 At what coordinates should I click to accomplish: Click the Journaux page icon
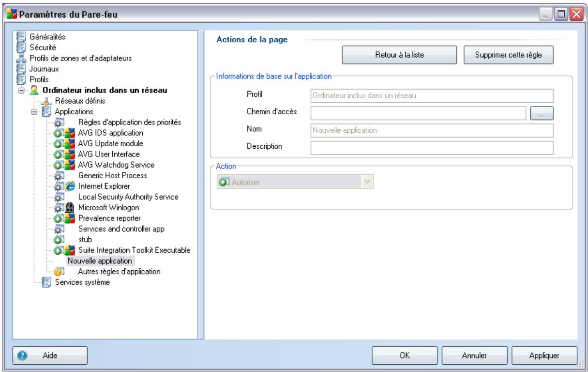[x=20, y=68]
